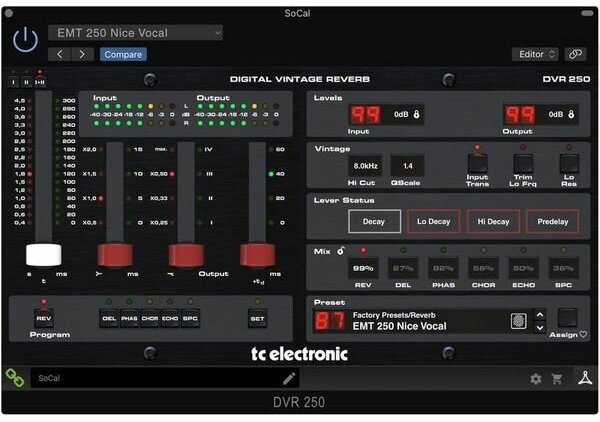Click the REV mix 99% value
Screen dimensions: 600x422
pos(363,268)
